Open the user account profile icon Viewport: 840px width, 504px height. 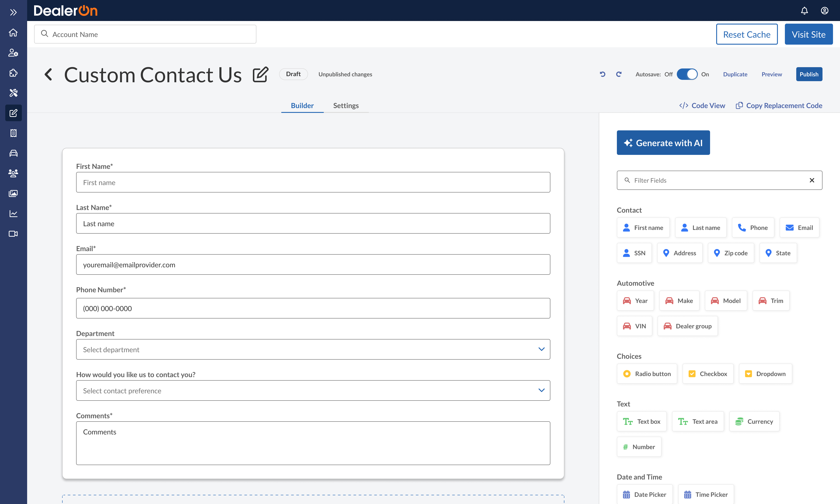tap(824, 10)
